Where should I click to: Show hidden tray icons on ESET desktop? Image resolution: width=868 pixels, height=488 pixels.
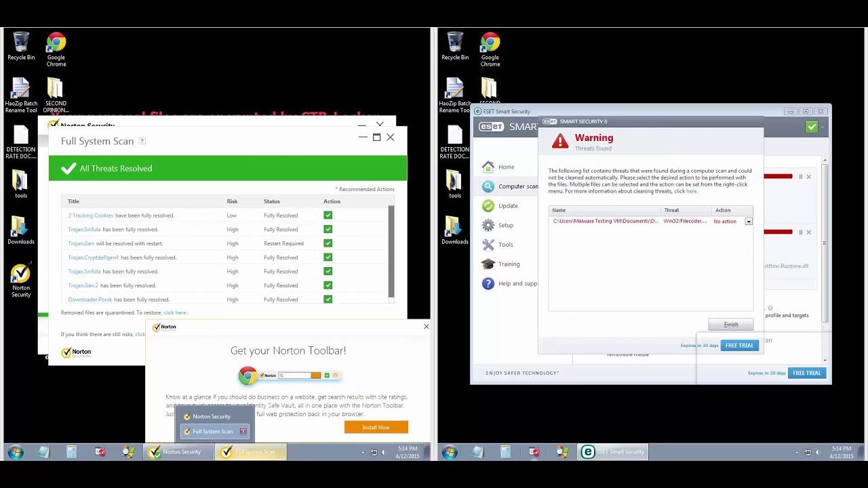[x=797, y=452]
